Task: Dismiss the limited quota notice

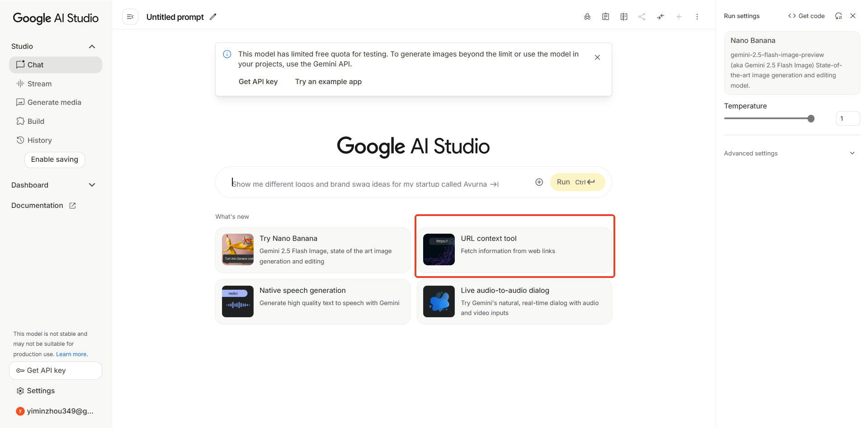Action: (597, 57)
